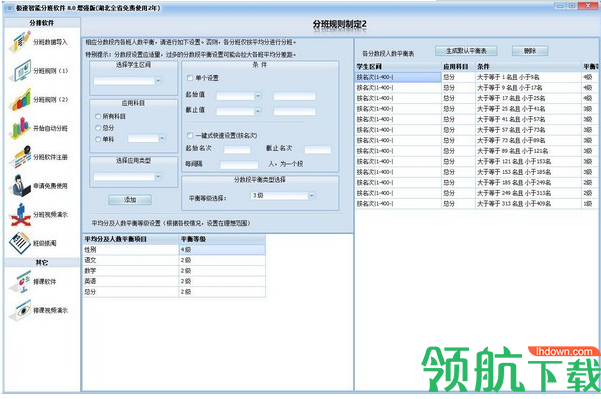This screenshot has width=601, height=399.
Task: Select row 大于等于 1 名且 小于9名
Action: [x=475, y=77]
